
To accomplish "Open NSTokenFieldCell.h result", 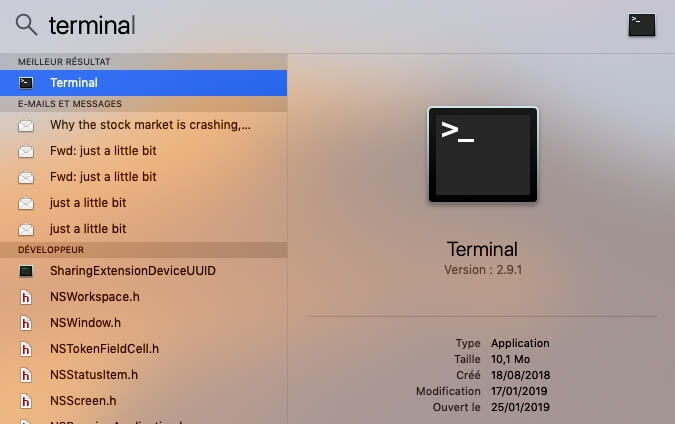I will click(143, 349).
